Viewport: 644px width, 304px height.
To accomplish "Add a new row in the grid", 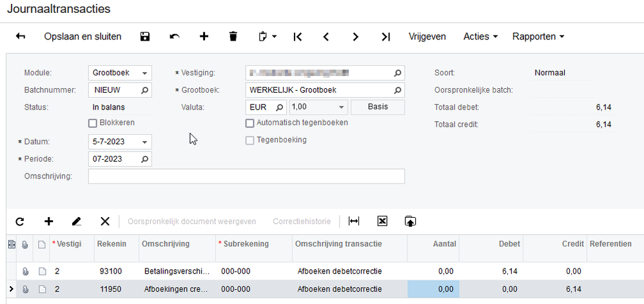I will [49, 222].
